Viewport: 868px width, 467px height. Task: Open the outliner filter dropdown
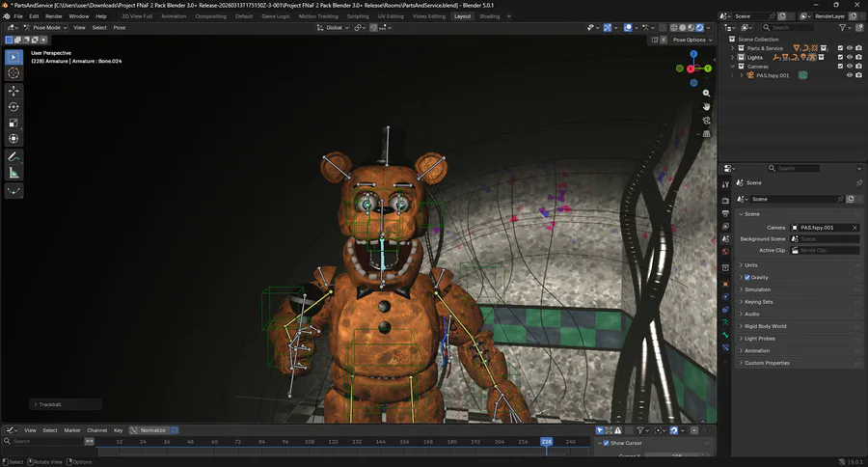click(x=845, y=27)
